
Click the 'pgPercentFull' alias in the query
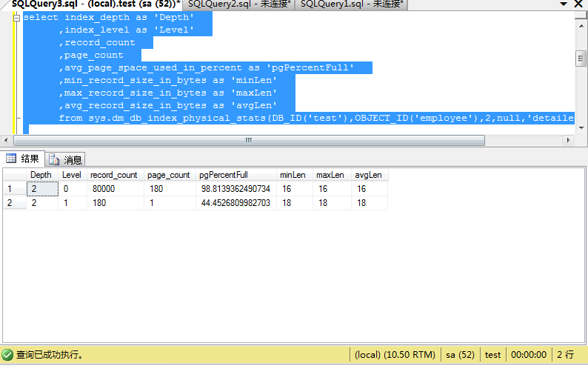point(310,68)
